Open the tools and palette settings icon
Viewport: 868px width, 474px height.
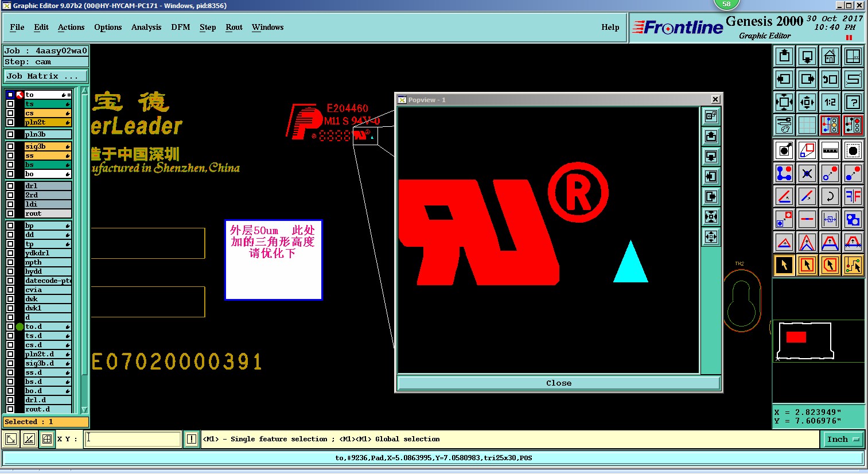coord(784,125)
